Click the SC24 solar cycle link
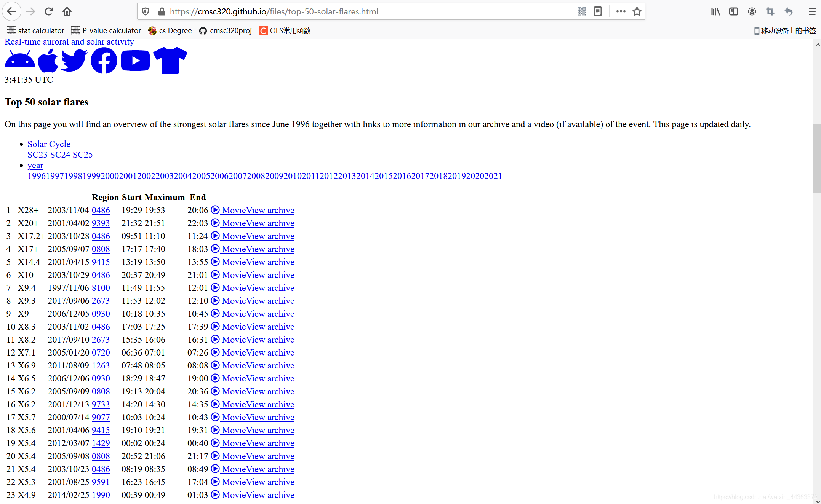Viewport: 821px width, 504px height. [x=60, y=155]
